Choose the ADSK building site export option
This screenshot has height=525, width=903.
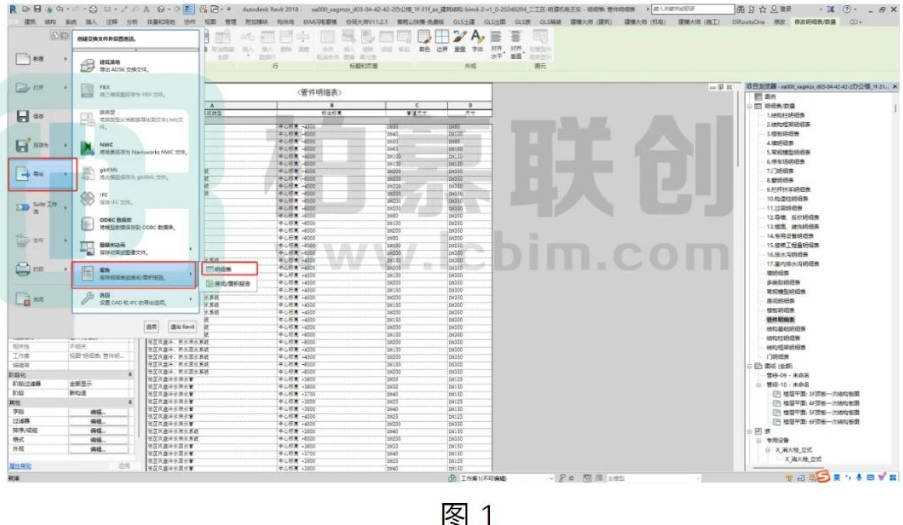pyautogui.click(x=136, y=66)
